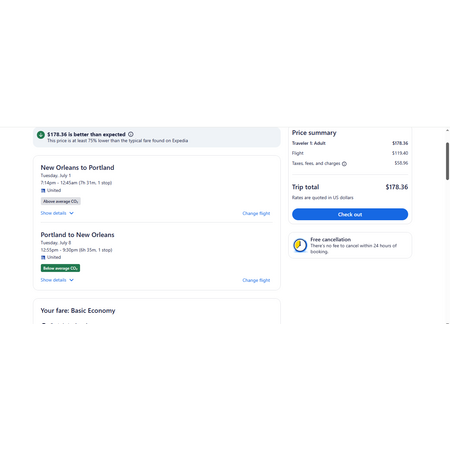
Task: Click the green price-drop arrow icon
Action: pyautogui.click(x=41, y=135)
